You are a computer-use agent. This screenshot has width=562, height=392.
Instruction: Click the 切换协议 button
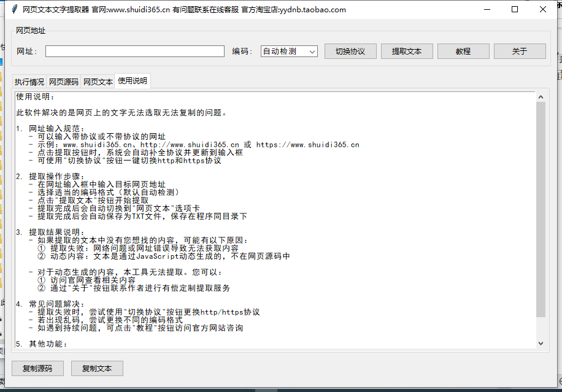click(350, 52)
